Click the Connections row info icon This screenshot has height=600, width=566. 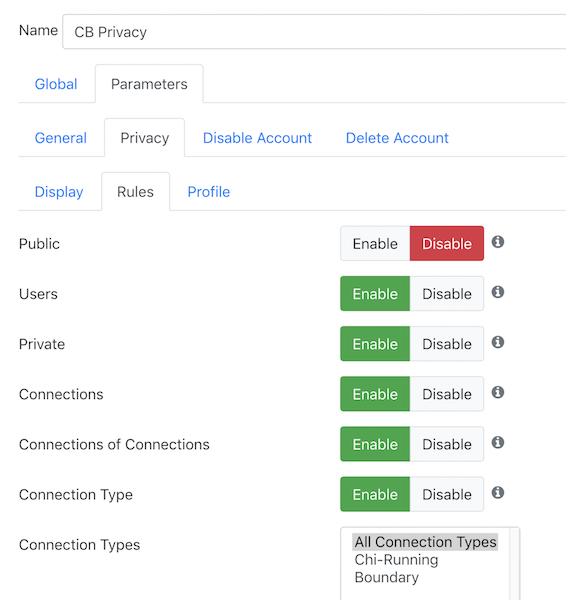[497, 392]
